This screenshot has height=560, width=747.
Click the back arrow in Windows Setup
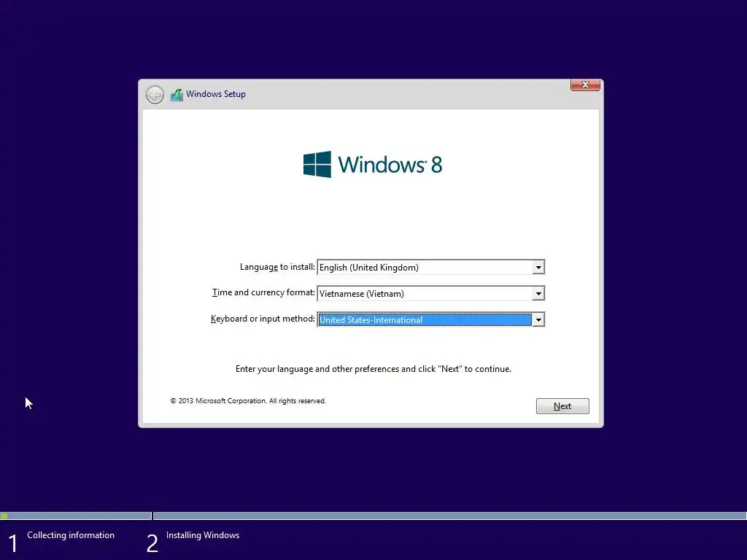pos(155,95)
